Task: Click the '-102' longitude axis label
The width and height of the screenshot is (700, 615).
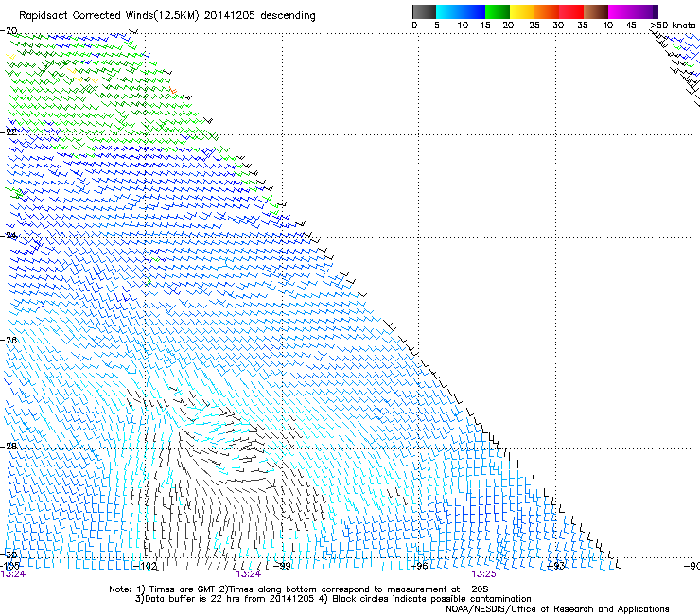Action: click(x=146, y=566)
